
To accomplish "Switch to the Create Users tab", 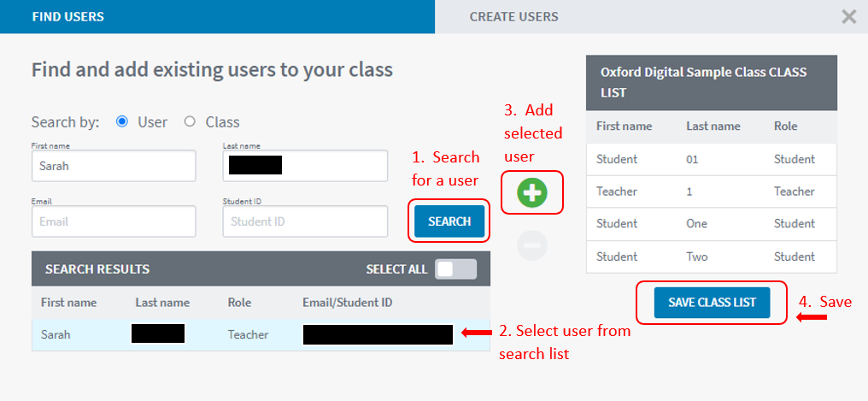I will click(x=513, y=16).
